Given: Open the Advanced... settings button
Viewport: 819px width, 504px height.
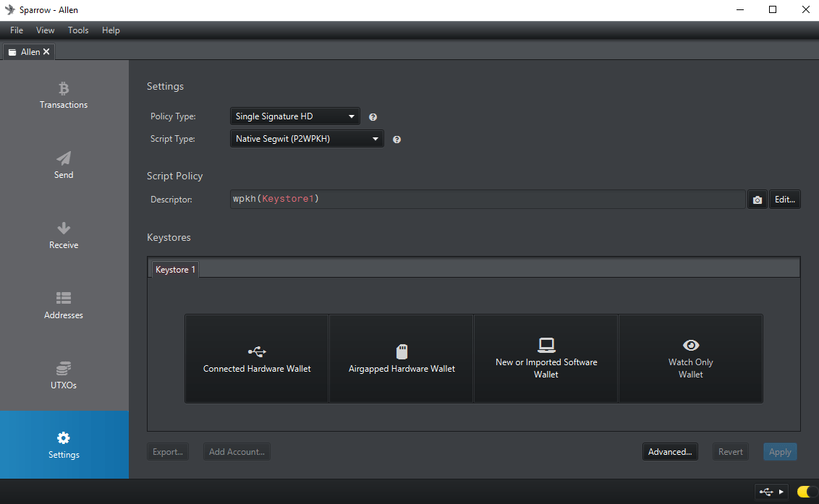Looking at the screenshot, I should pyautogui.click(x=670, y=452).
